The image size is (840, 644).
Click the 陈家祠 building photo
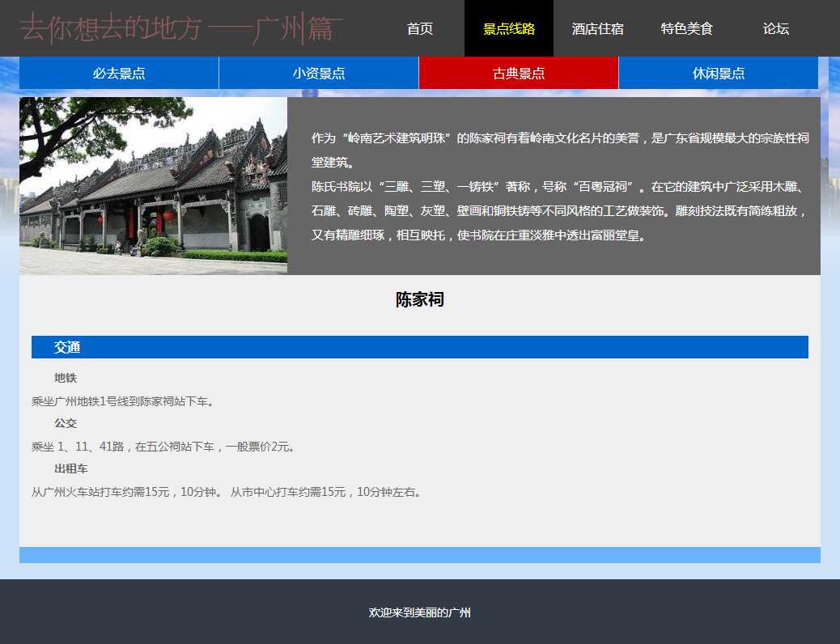point(153,186)
